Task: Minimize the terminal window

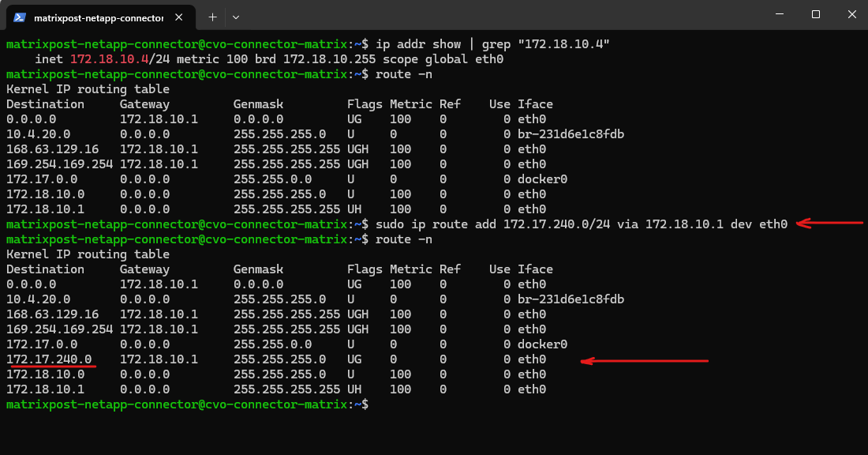Action: (779, 14)
